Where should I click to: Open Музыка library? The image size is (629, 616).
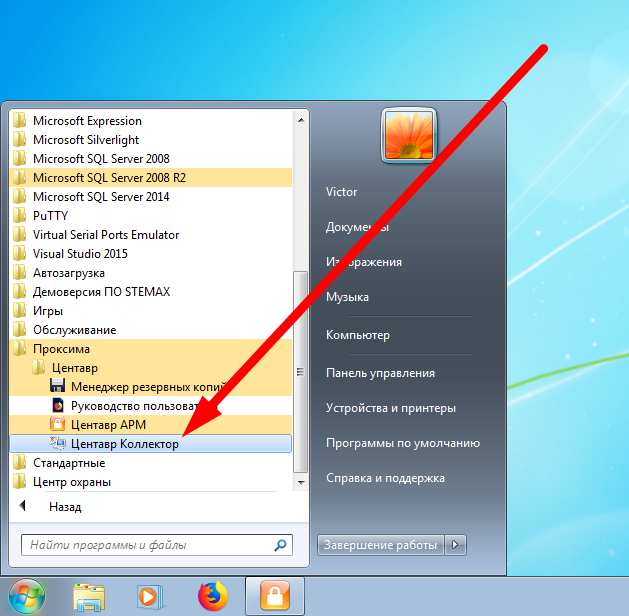[347, 297]
